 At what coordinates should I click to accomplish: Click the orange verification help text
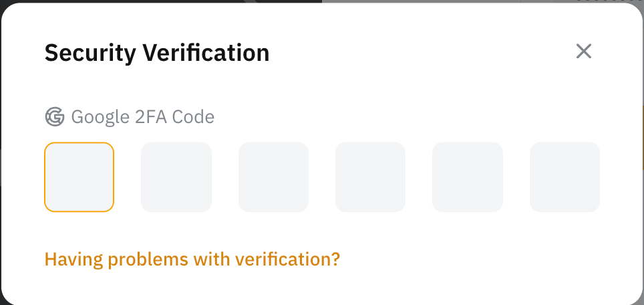coord(192,259)
